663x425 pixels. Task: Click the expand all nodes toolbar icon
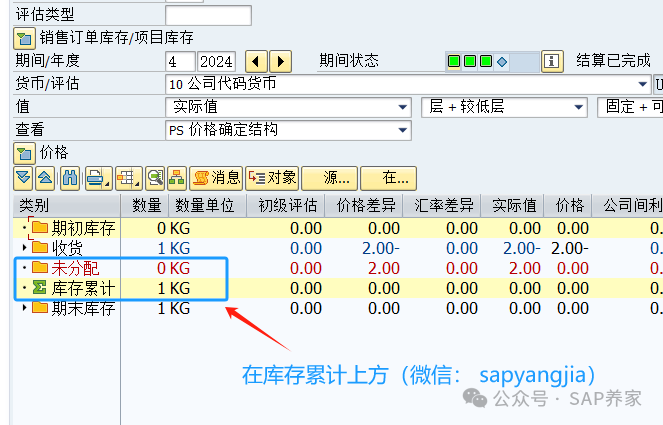coord(23,178)
